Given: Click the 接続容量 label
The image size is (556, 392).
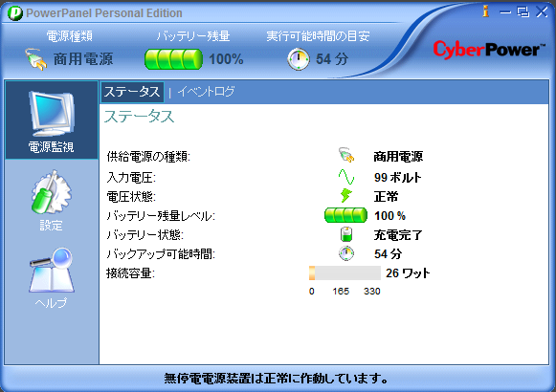Looking at the screenshot, I should 130,273.
